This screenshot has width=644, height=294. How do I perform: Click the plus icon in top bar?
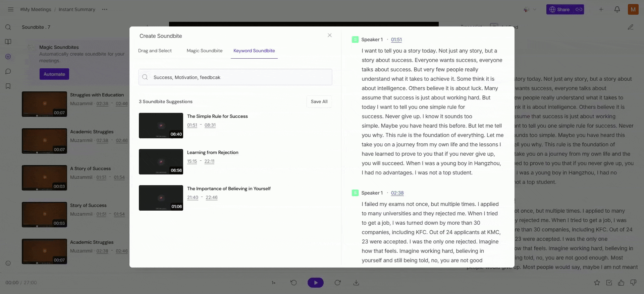click(x=601, y=9)
